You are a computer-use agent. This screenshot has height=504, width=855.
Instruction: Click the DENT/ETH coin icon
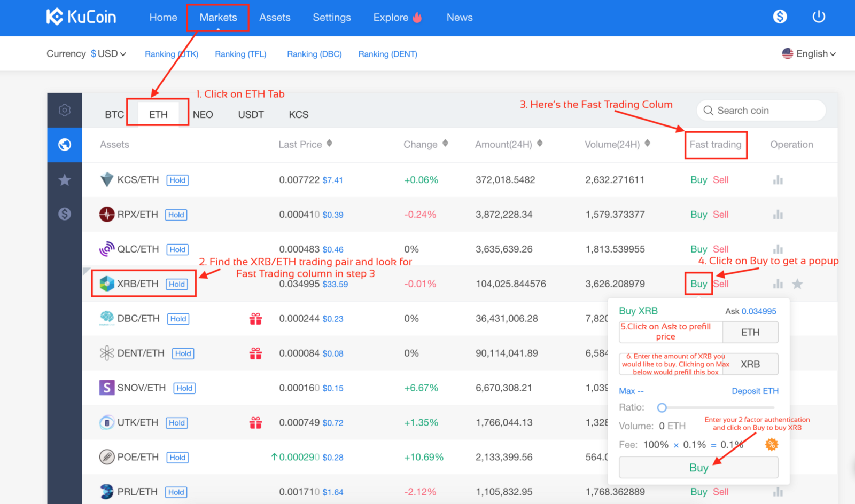[x=107, y=353]
